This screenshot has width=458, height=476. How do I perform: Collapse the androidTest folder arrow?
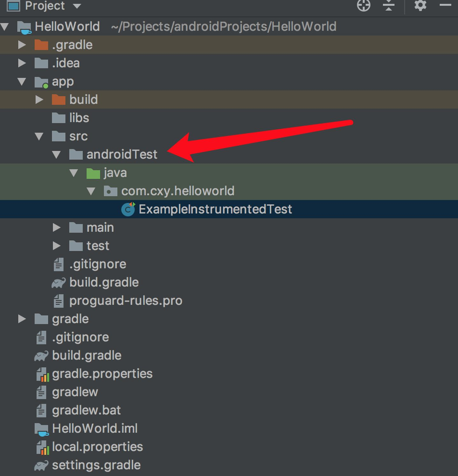[57, 155]
